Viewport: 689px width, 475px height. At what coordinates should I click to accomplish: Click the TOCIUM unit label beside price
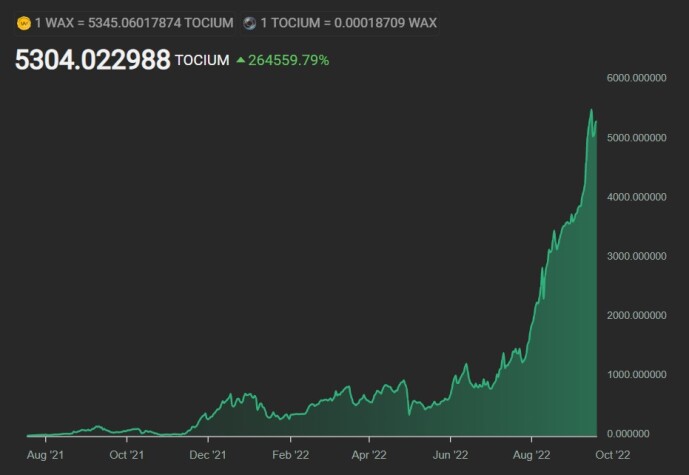(x=202, y=60)
